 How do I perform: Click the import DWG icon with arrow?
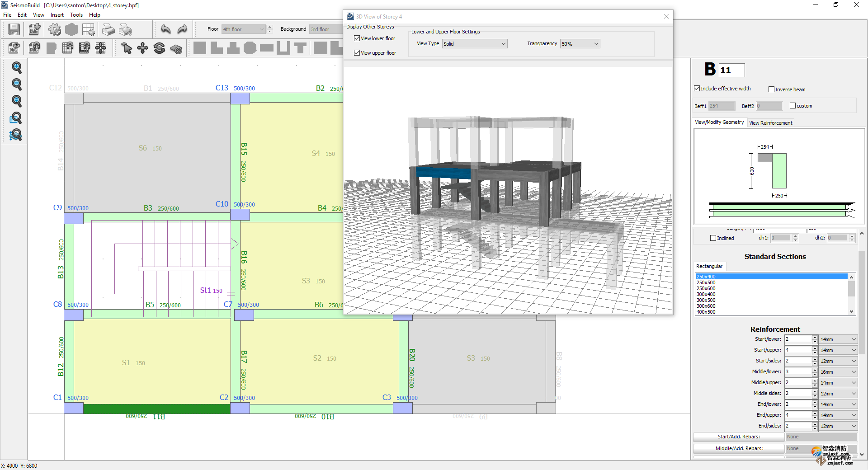[x=34, y=30]
